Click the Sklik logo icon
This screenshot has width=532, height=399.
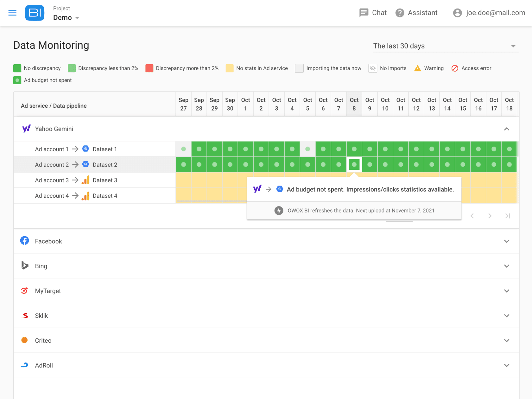[x=25, y=315]
